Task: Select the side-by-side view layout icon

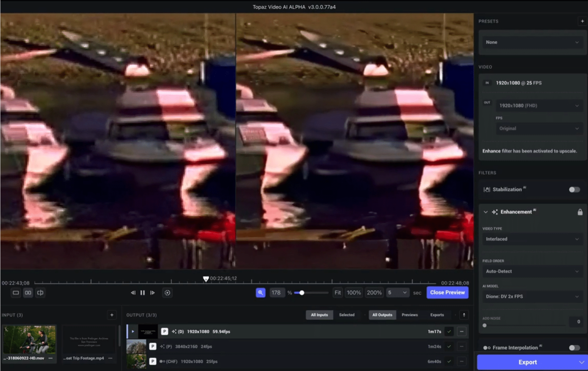Action: point(28,293)
